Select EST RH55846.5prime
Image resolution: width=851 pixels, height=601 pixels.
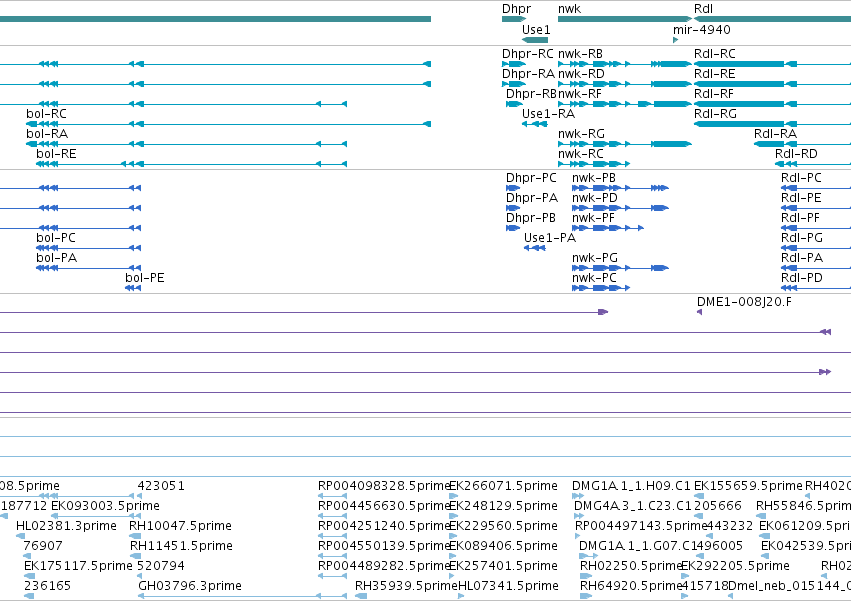pos(803,506)
